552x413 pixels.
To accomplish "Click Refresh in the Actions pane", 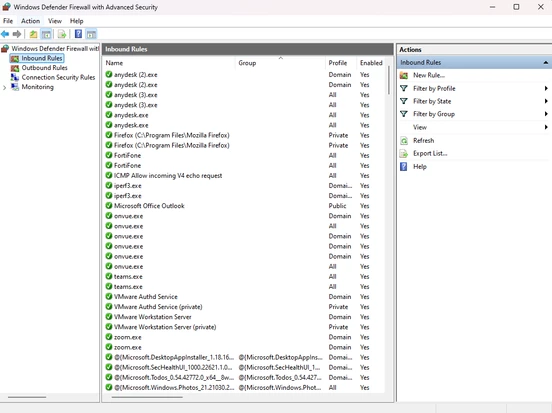I will (x=424, y=141).
